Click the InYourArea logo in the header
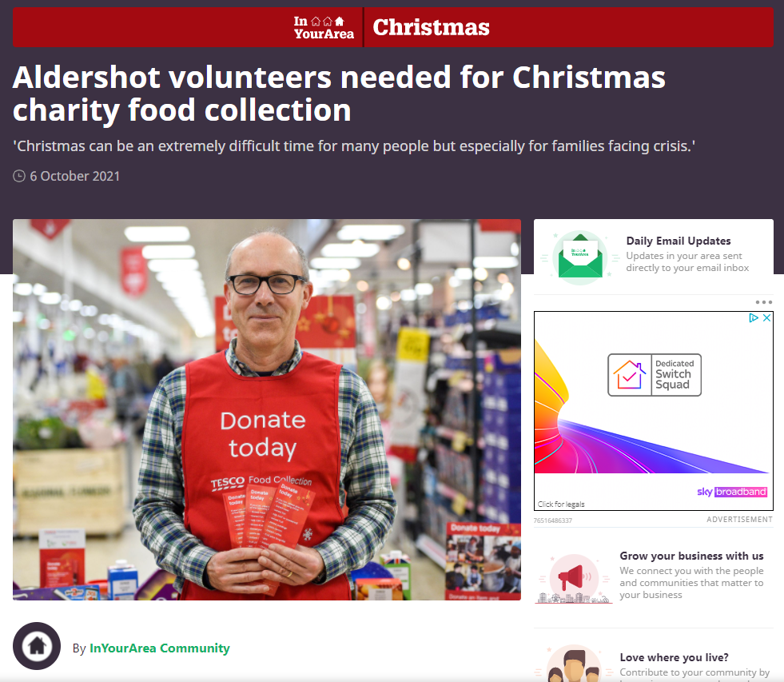This screenshot has height=682, width=784. click(x=324, y=27)
